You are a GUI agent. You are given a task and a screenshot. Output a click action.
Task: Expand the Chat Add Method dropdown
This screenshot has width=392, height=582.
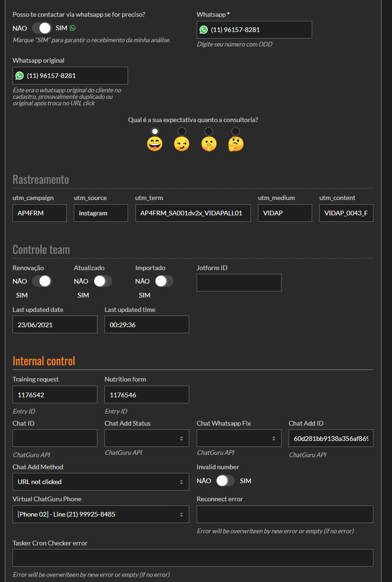(x=101, y=482)
